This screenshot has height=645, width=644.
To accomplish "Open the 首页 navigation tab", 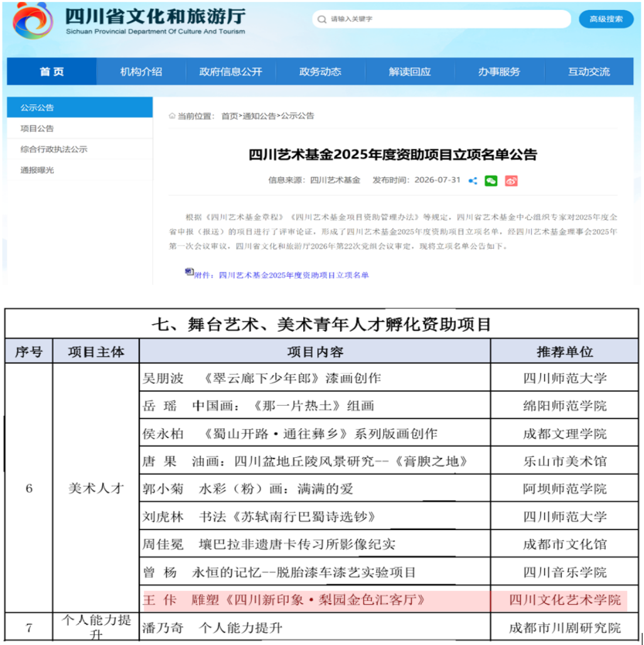I will [x=52, y=72].
